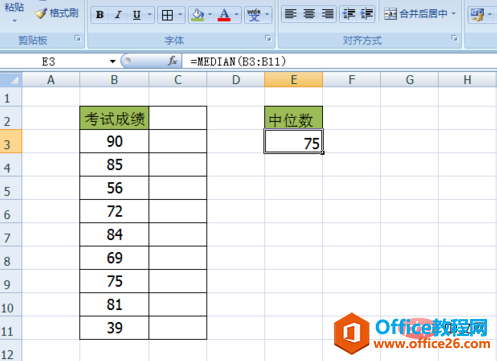497x361 pixels.
Task: Click formula bar with MEDIAN formula
Action: click(339, 62)
